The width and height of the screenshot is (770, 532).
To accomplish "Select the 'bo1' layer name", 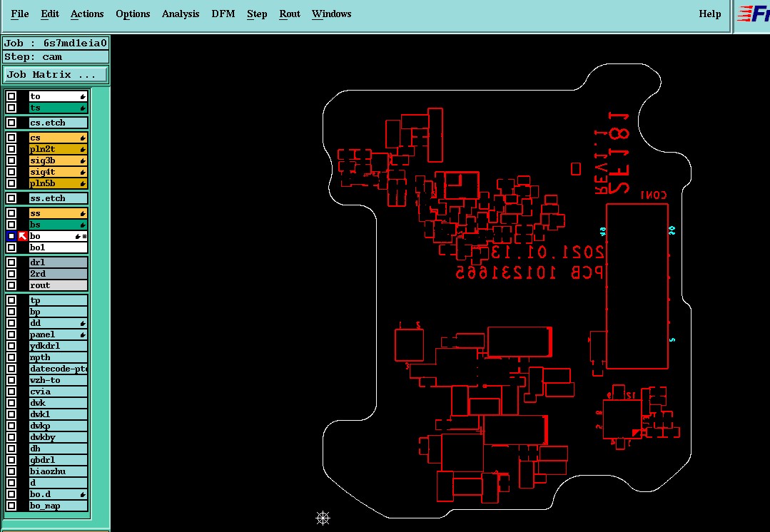I will tap(58, 247).
